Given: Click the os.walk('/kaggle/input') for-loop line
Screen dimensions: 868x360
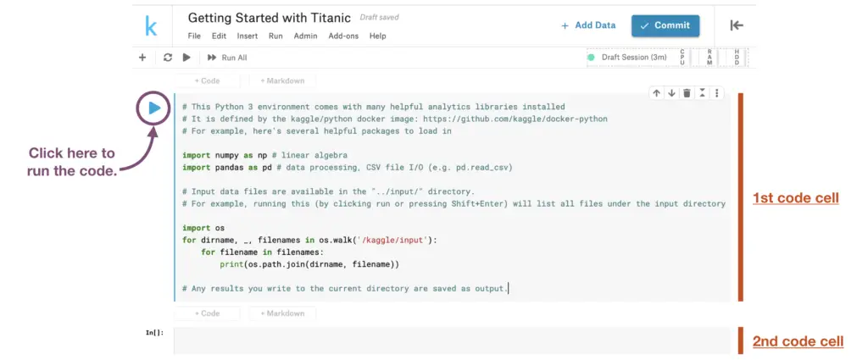Looking at the screenshot, I should point(310,240).
